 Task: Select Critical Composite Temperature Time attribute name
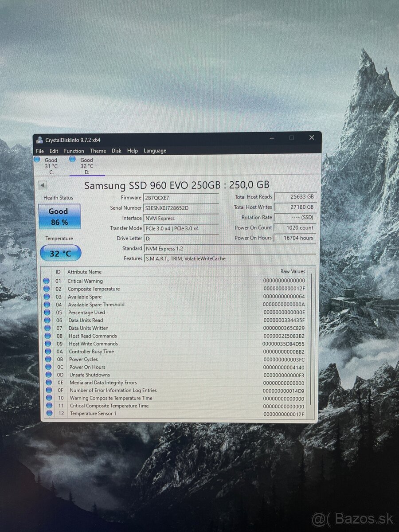click(x=110, y=406)
